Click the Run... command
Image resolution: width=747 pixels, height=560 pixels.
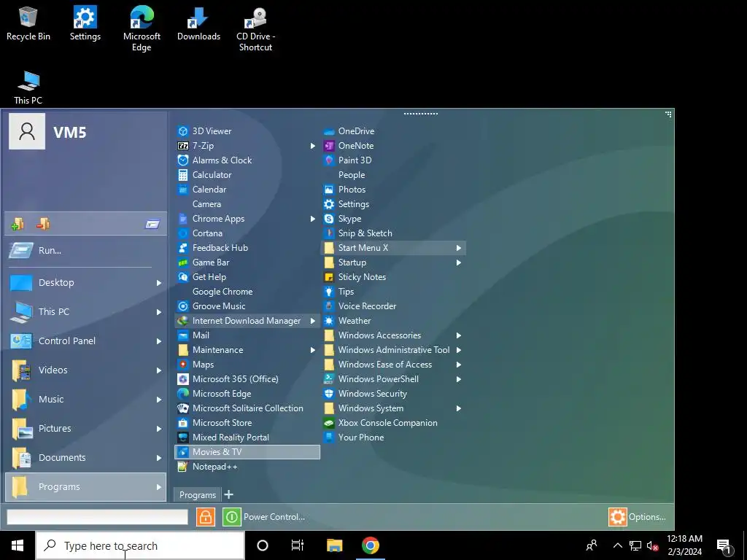coord(86,251)
